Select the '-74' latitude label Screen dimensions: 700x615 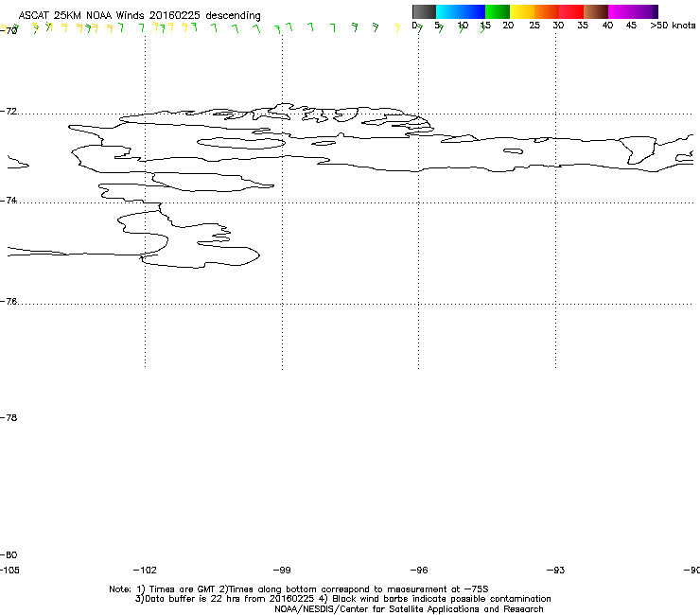(x=9, y=200)
